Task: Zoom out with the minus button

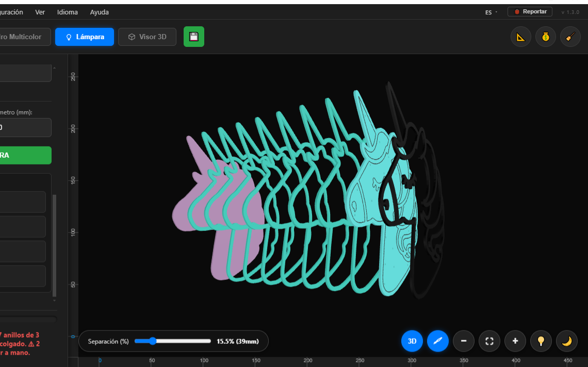Action: 464,341
